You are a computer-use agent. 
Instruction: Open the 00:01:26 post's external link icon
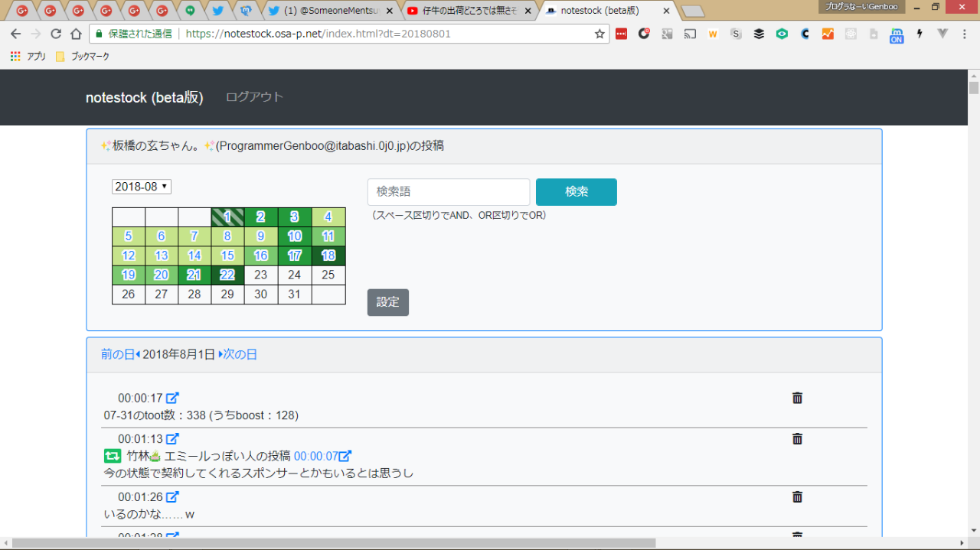[x=172, y=497]
